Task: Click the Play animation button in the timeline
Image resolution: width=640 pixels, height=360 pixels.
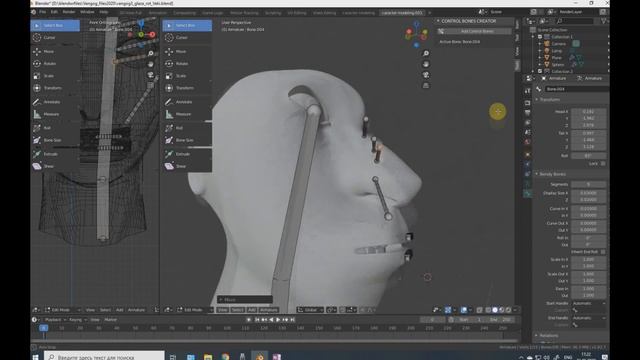Action: pyautogui.click(x=278, y=320)
